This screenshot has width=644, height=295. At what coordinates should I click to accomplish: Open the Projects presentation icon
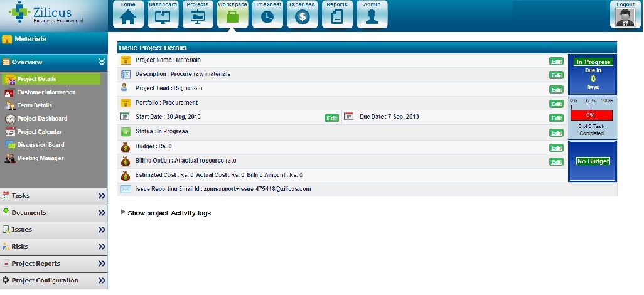click(x=198, y=16)
